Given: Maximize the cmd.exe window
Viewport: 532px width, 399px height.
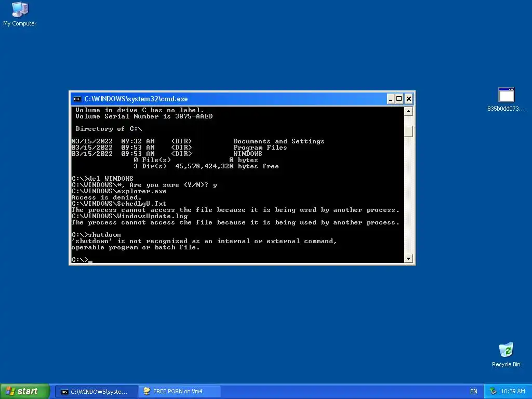Looking at the screenshot, I should click(x=400, y=99).
